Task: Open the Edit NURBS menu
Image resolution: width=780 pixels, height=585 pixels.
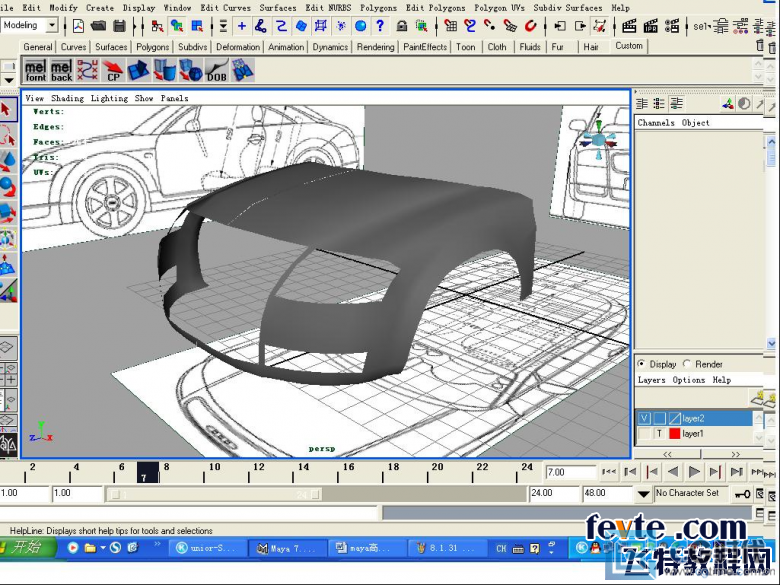Action: (x=328, y=8)
